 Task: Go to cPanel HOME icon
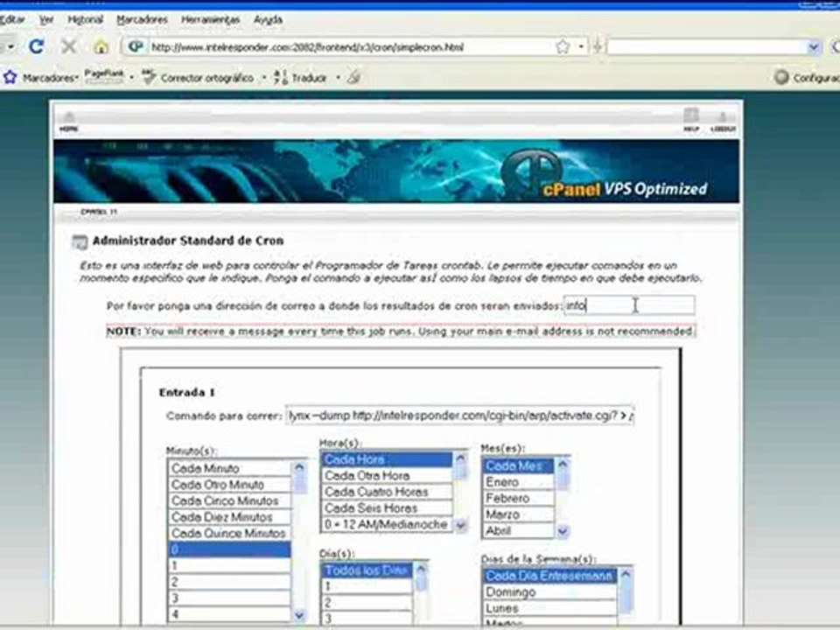point(68,121)
